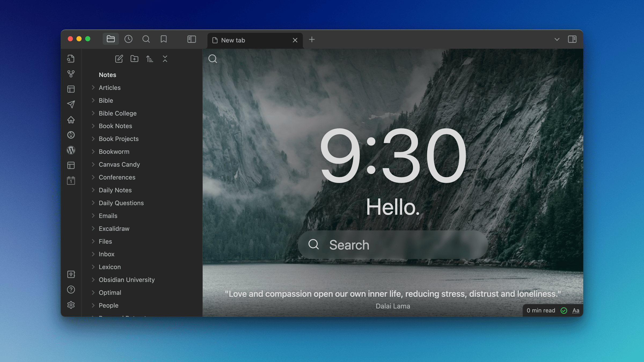Open the vault switcher icon

coord(71,274)
